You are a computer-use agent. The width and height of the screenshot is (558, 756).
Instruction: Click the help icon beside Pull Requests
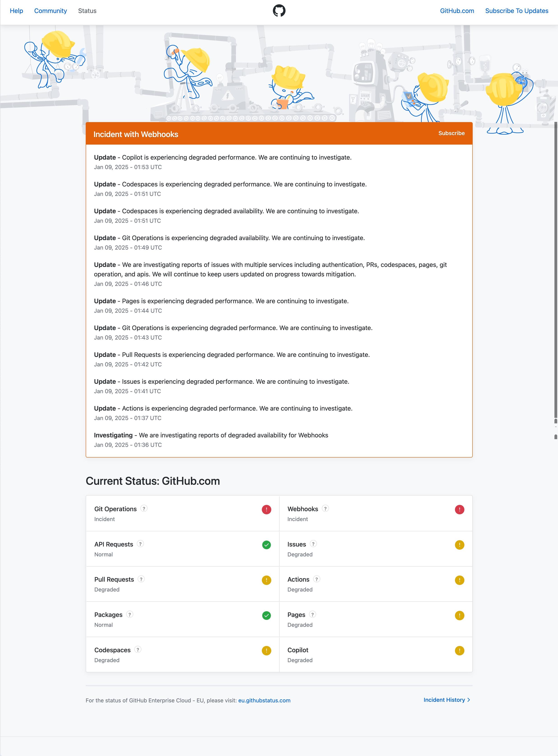coord(141,579)
